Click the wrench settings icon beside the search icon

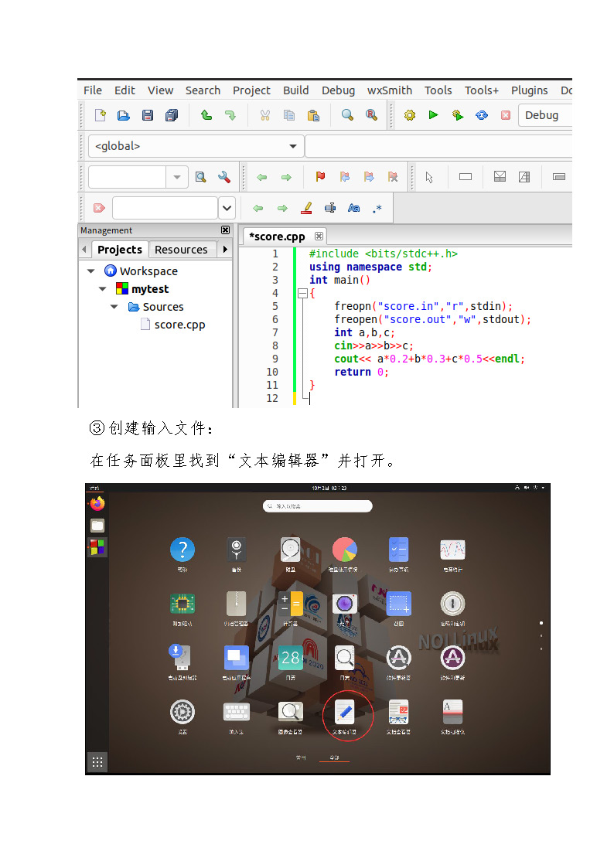(224, 177)
